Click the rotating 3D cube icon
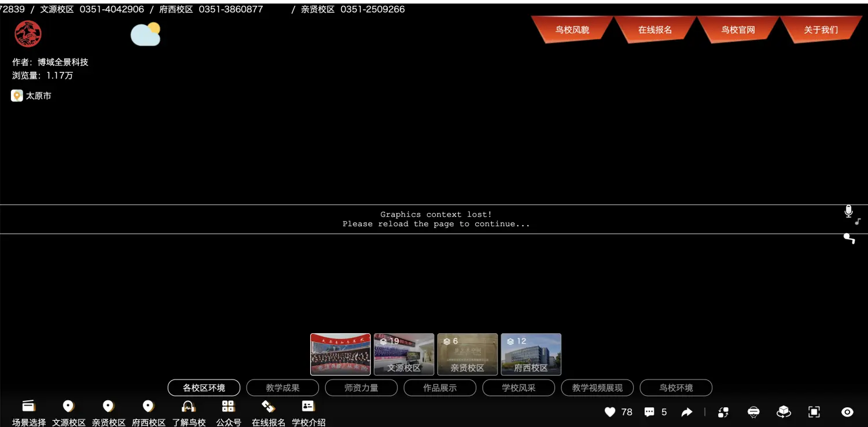The height and width of the screenshot is (427, 868). coord(784,412)
